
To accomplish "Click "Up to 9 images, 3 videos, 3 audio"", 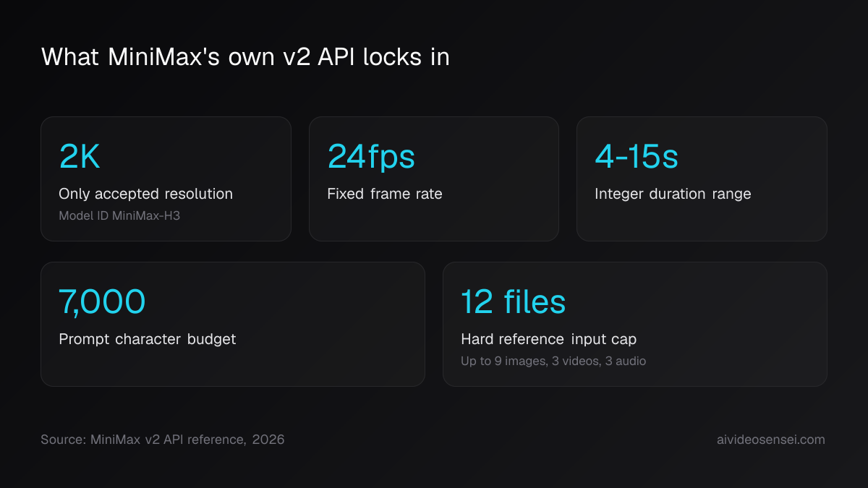I will click(x=553, y=361).
